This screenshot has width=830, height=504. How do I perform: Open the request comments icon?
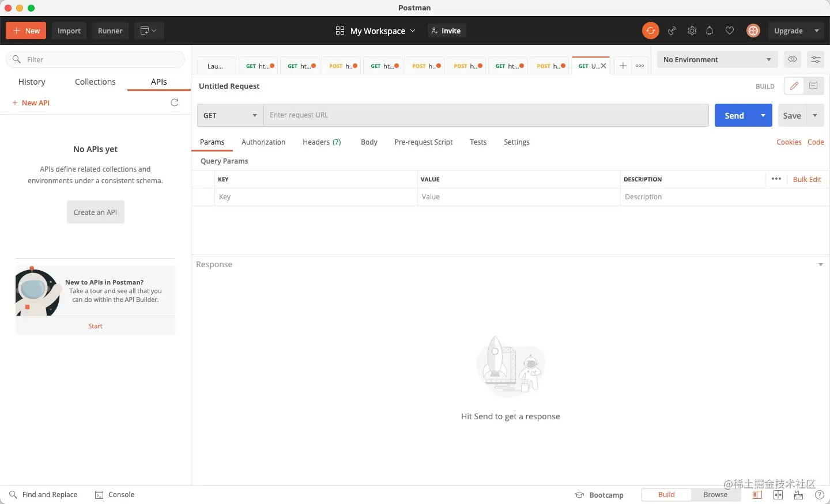coord(813,86)
